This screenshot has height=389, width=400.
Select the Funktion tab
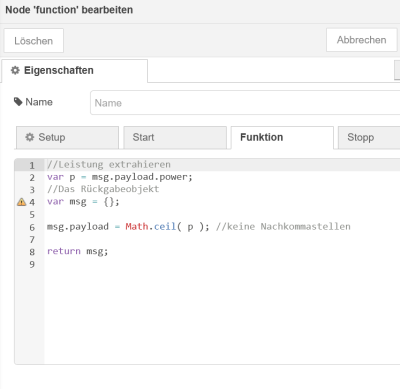point(282,137)
